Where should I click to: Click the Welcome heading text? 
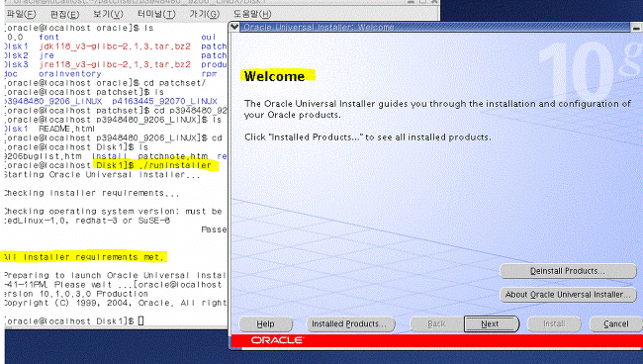[x=274, y=76]
